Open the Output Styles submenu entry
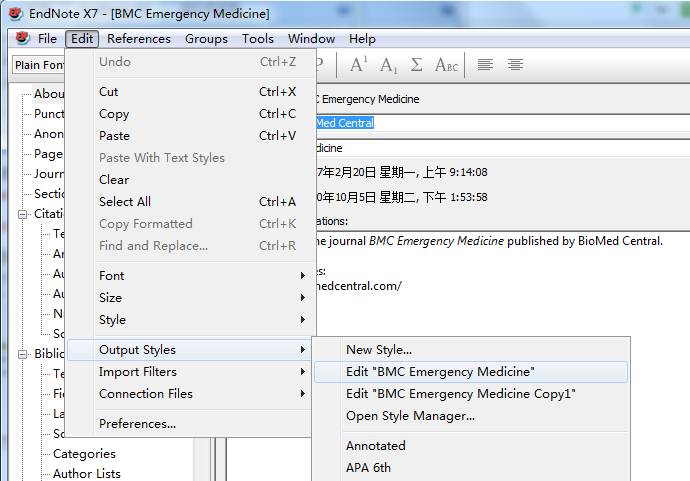The image size is (690, 481). pyautogui.click(x=190, y=350)
